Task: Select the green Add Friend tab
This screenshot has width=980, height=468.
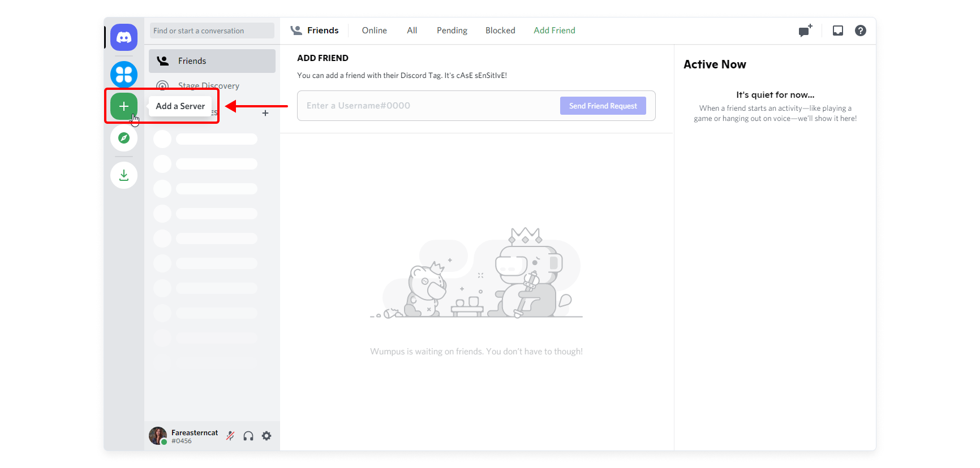Action: [555, 31]
